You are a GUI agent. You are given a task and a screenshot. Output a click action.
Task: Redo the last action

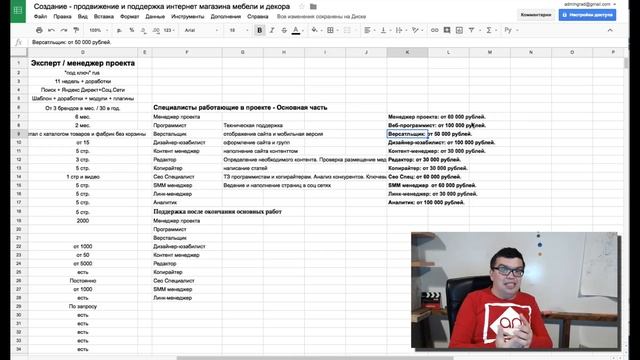point(64,30)
